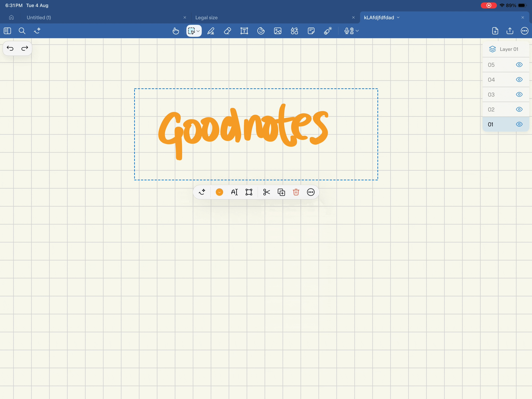The image size is (532, 399).
Task: Open the shapes elements tool
Action: coord(294,31)
